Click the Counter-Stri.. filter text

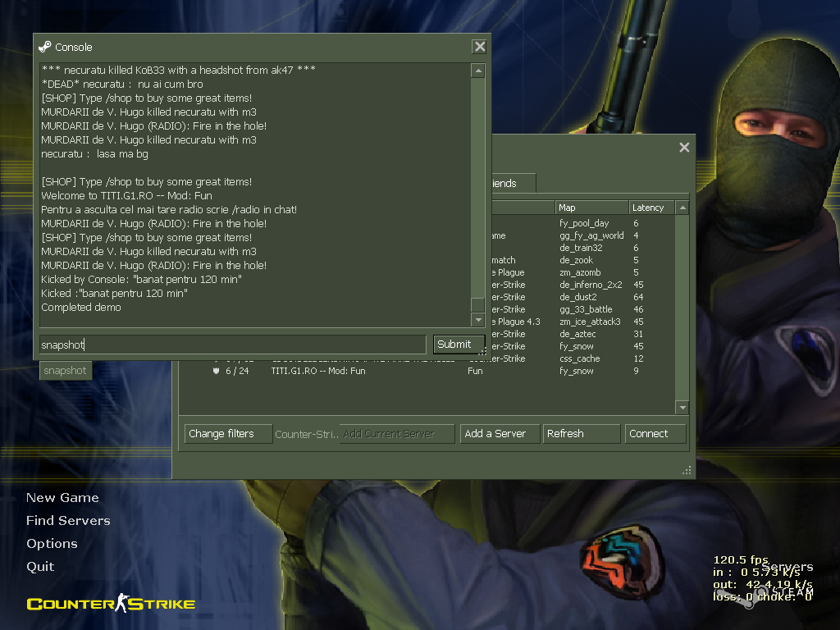tap(307, 434)
